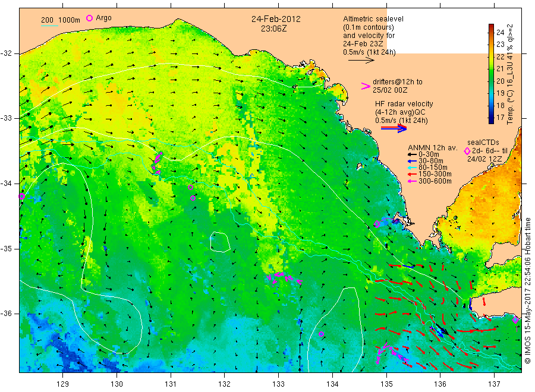Click the 24-Feb-2012 date title
The width and height of the screenshot is (535, 392).
[x=276, y=19]
